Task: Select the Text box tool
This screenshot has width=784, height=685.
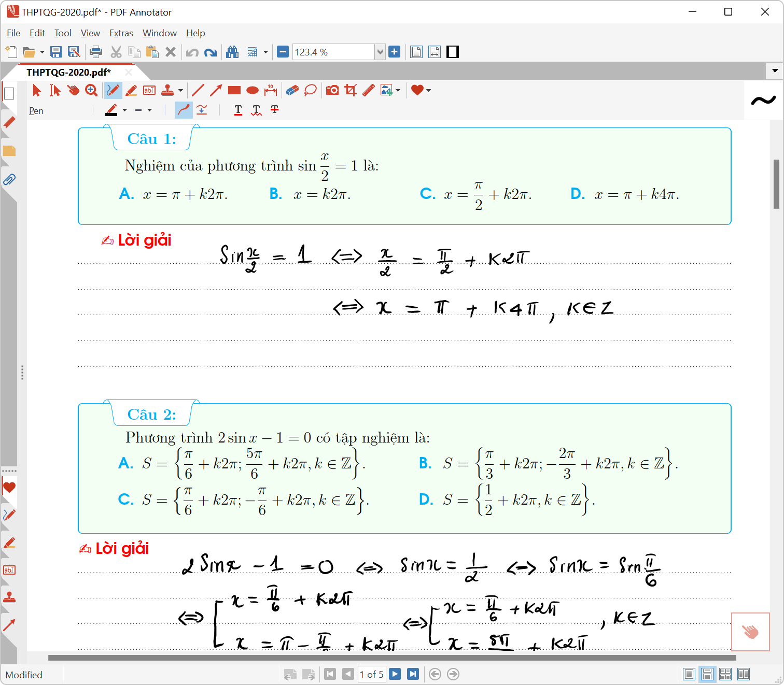Action: point(149,90)
